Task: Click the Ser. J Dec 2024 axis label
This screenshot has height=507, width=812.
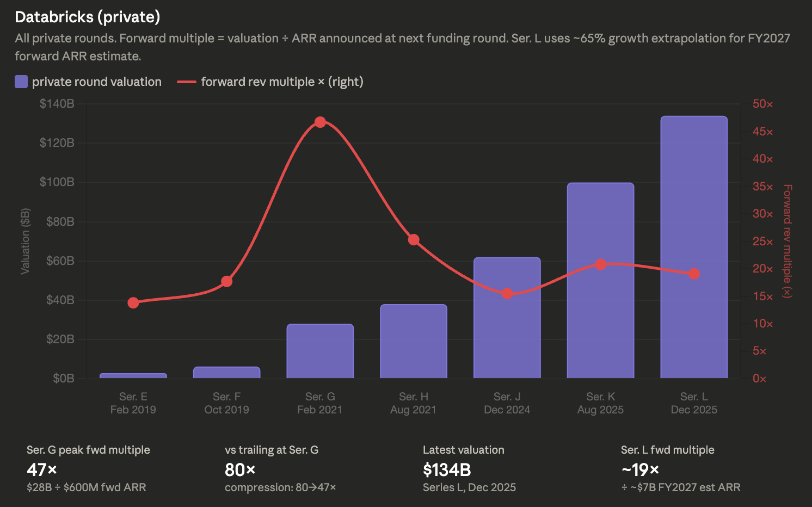Action: click(507, 403)
